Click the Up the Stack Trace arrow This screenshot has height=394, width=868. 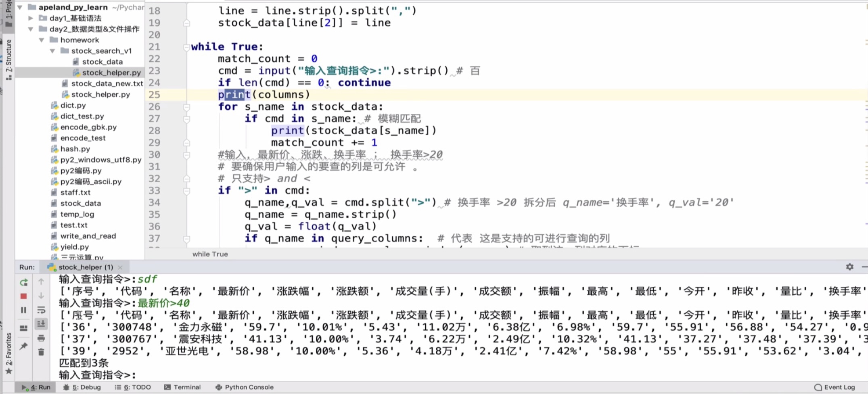(41, 282)
